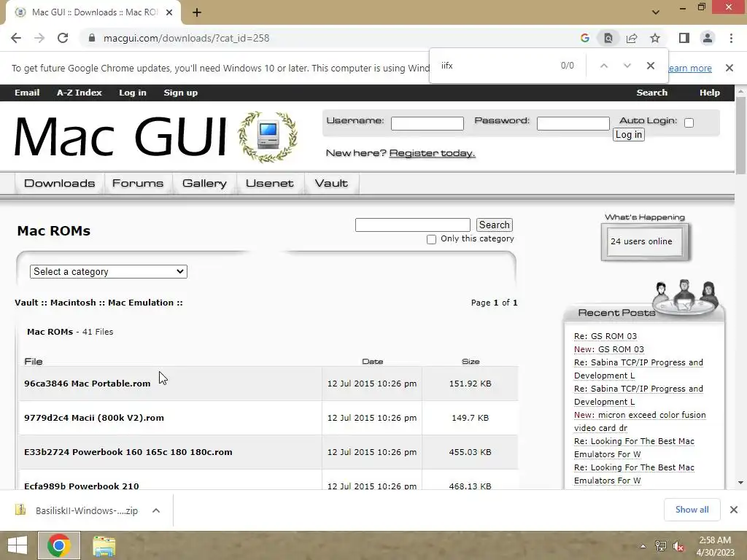Open the Forums tab
The image size is (747, 560).
click(138, 183)
